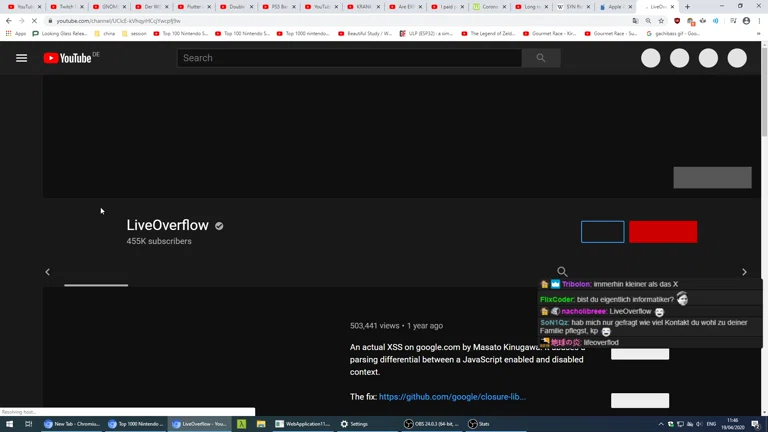The height and width of the screenshot is (432, 768).
Task: Click the LiveOverflow channel name
Action: tap(168, 225)
